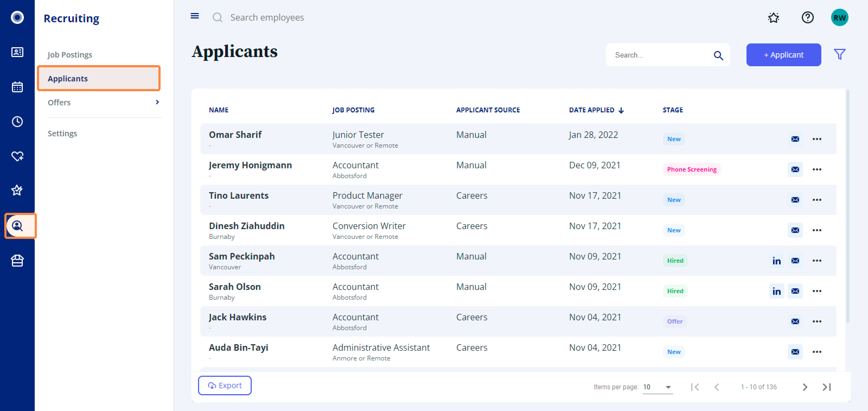Screen dimensions: 868x411
Task: Open the filter funnel icon
Action: tap(839, 54)
